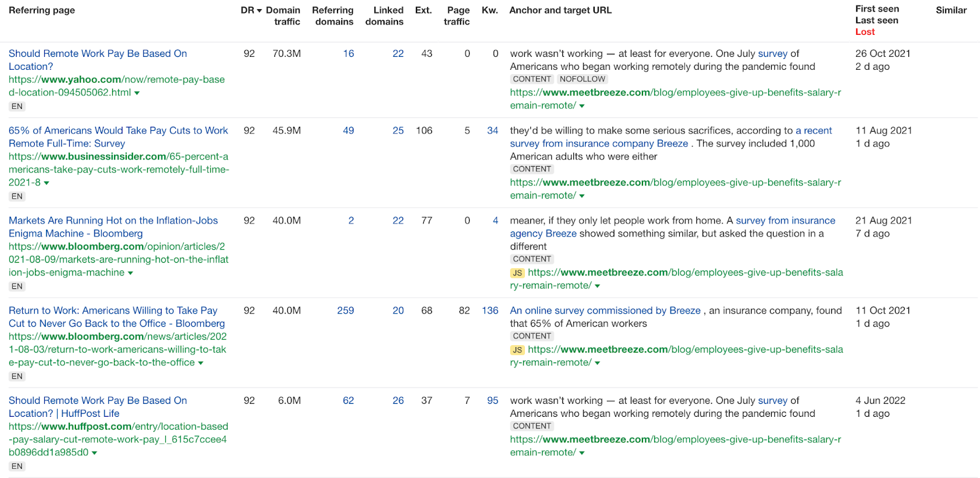Click Referring domains column header
Image resolution: width=980 pixels, height=478 pixels.
pos(333,16)
